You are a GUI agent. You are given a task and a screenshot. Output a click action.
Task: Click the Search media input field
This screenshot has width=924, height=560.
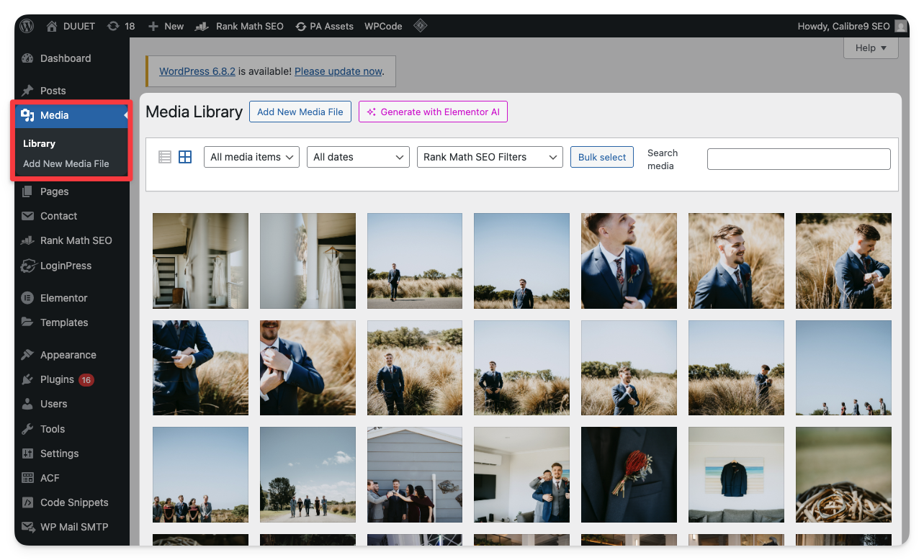tap(799, 159)
